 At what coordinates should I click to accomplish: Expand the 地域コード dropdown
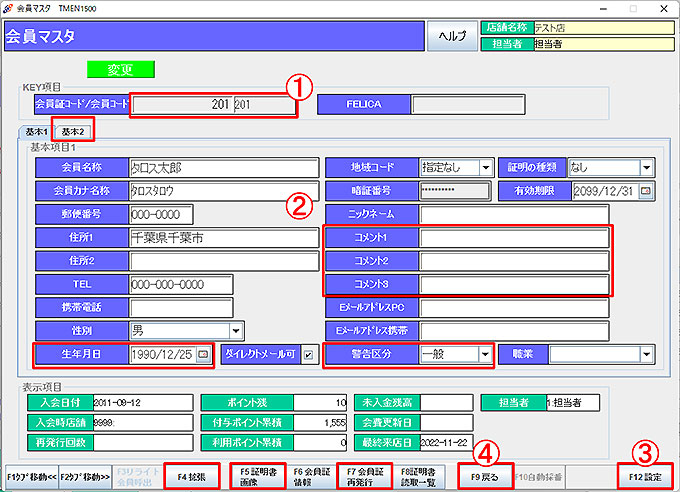tap(486, 167)
